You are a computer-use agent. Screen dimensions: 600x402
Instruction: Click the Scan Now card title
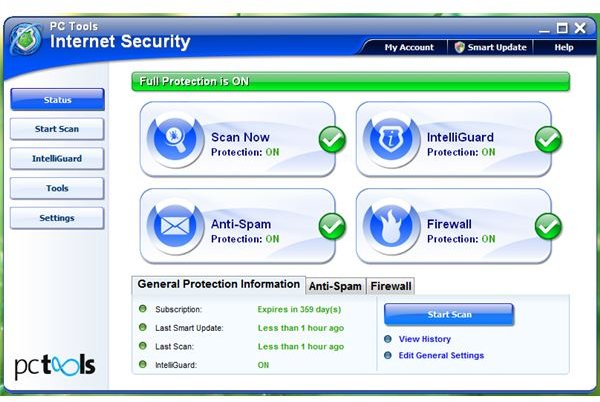pyautogui.click(x=240, y=137)
